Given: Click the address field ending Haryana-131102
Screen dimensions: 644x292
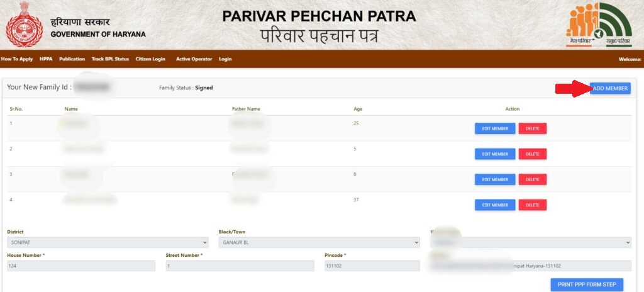Looking at the screenshot, I should point(531,266).
